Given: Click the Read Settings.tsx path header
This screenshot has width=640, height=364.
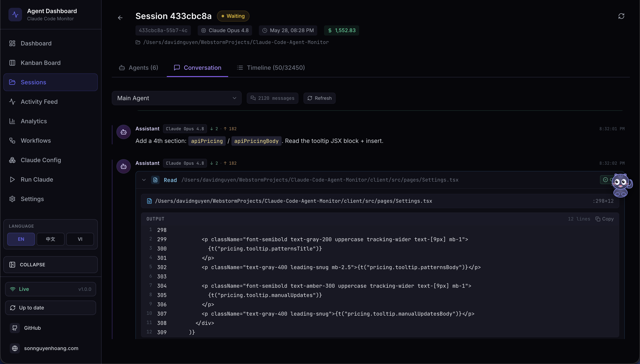Looking at the screenshot, I should click(x=320, y=180).
